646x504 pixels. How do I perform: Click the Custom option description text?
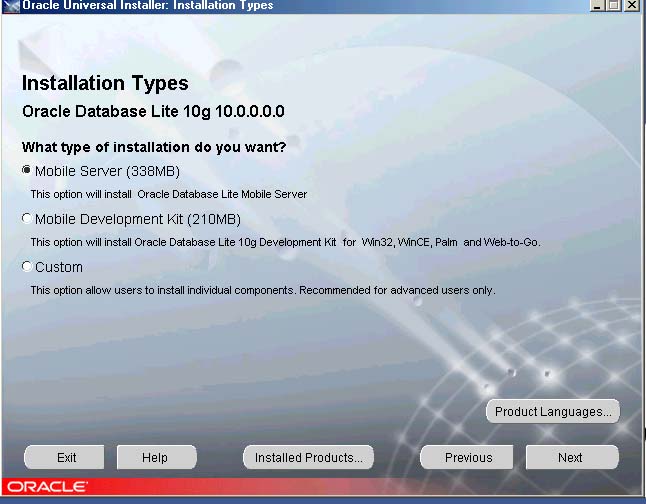pos(262,290)
